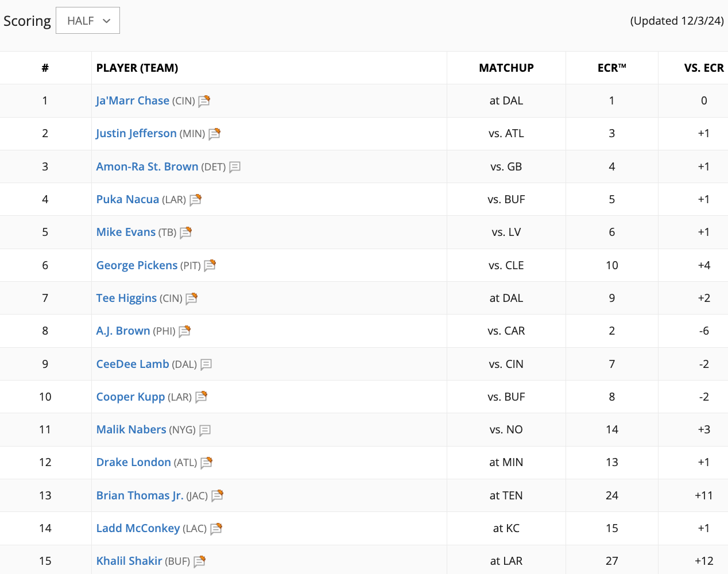Open the note icon beside CeeDee Lamb
The width and height of the screenshot is (728, 574).
click(x=206, y=364)
